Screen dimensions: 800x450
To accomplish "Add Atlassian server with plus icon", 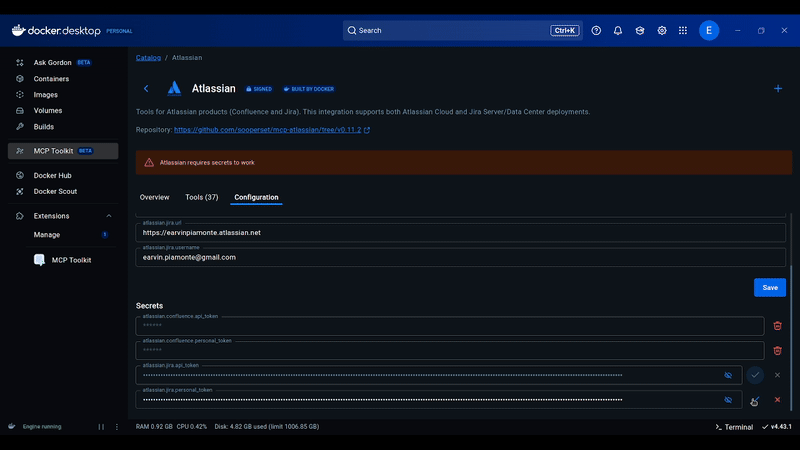I will pyautogui.click(x=778, y=89).
